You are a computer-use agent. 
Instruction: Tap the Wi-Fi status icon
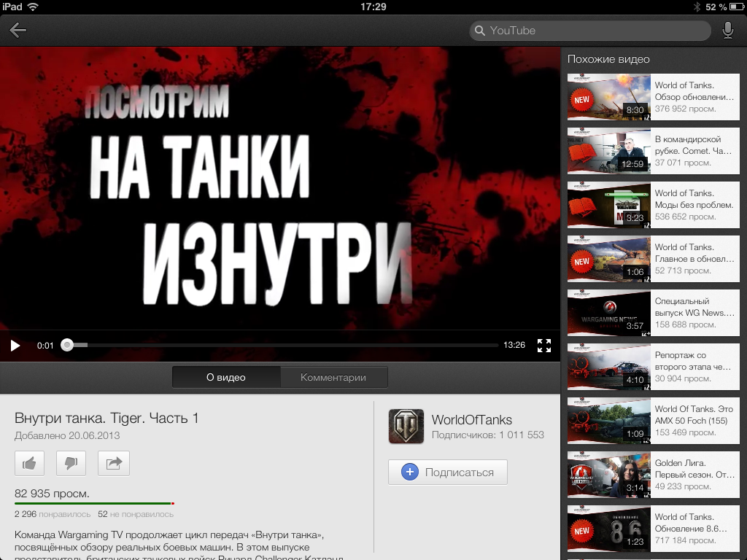[x=33, y=7]
